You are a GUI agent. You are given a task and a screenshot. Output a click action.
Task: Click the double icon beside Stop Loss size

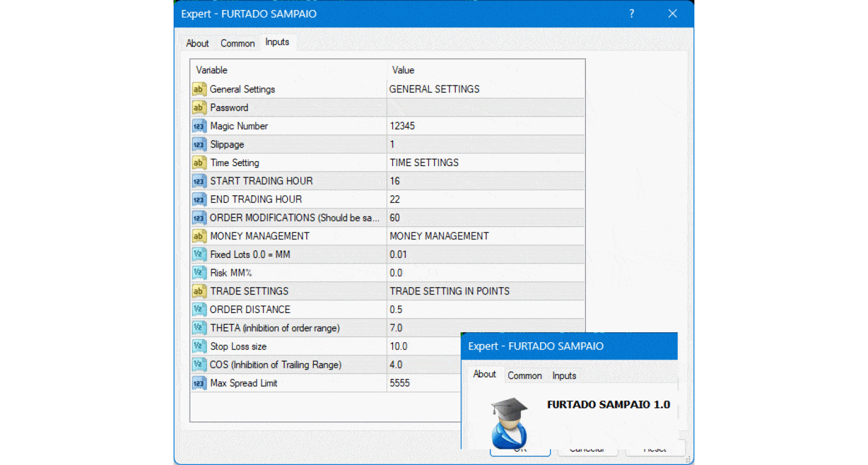click(x=198, y=346)
